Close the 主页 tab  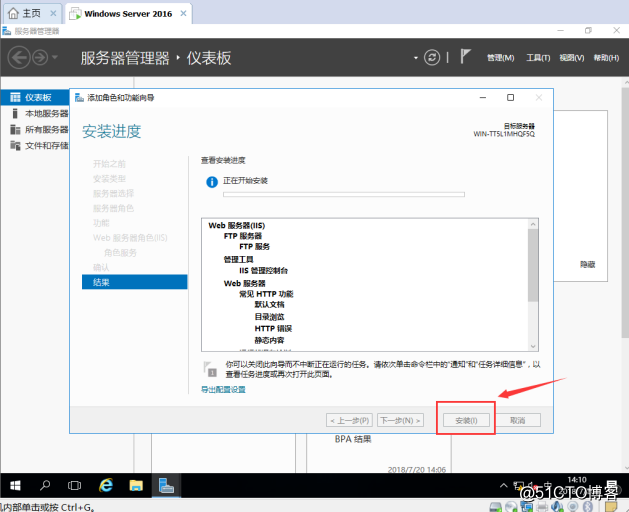[x=53, y=14]
